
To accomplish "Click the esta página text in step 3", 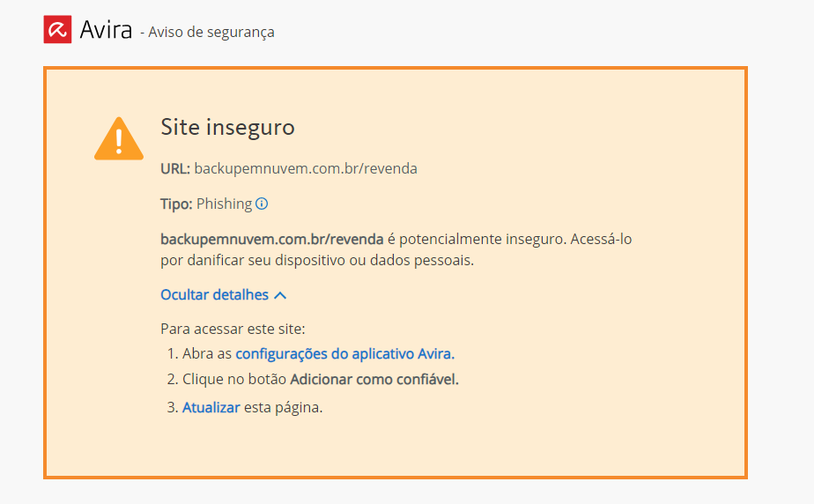I will pos(284,407).
